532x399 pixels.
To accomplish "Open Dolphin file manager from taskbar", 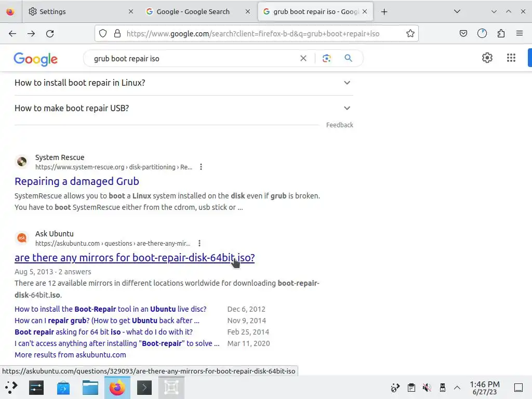I will pos(90,388).
